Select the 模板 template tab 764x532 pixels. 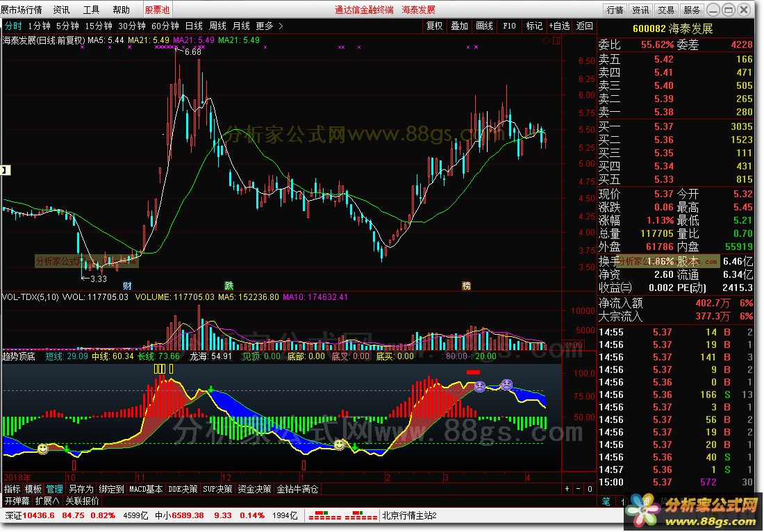point(33,489)
